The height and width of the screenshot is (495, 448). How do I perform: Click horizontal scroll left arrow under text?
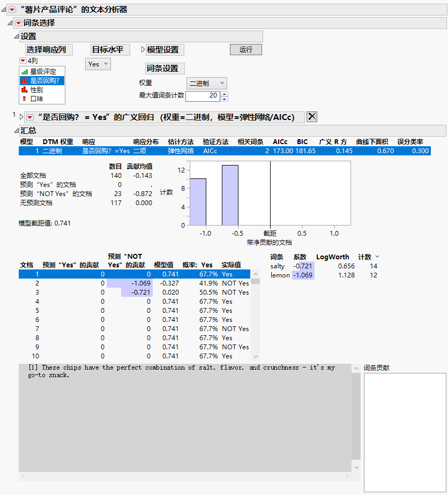coord(23,477)
